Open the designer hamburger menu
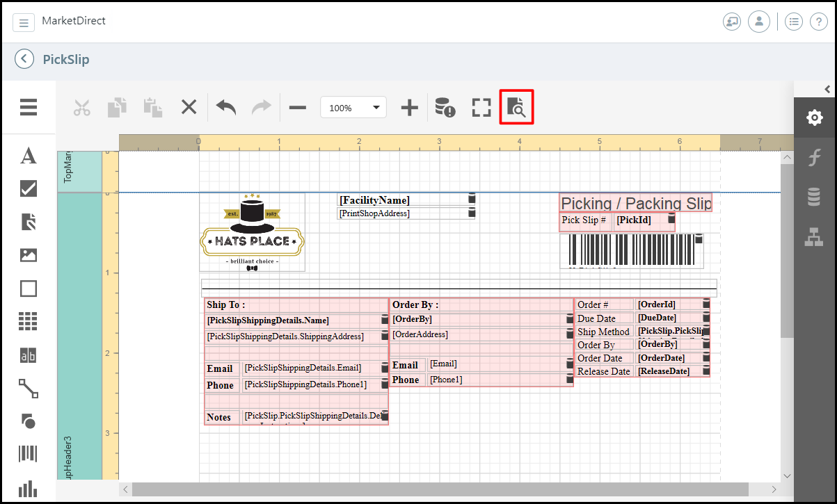Screen dimensions: 837x504 tap(29, 107)
